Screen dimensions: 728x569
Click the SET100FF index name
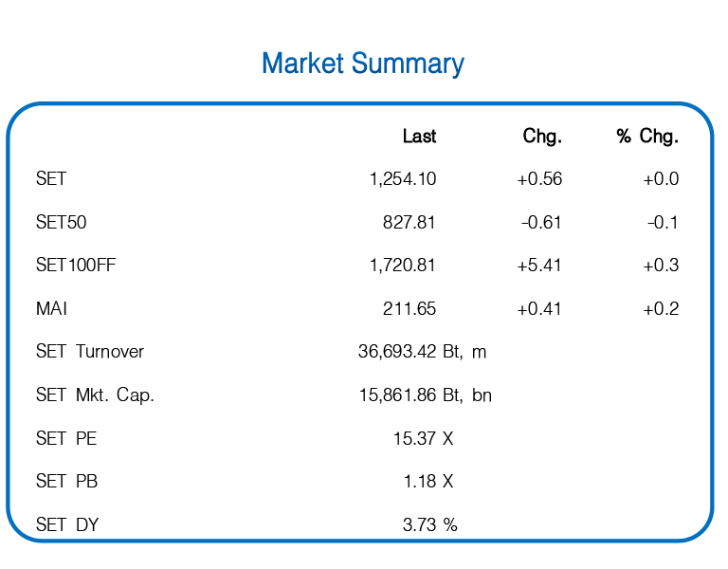76,266
